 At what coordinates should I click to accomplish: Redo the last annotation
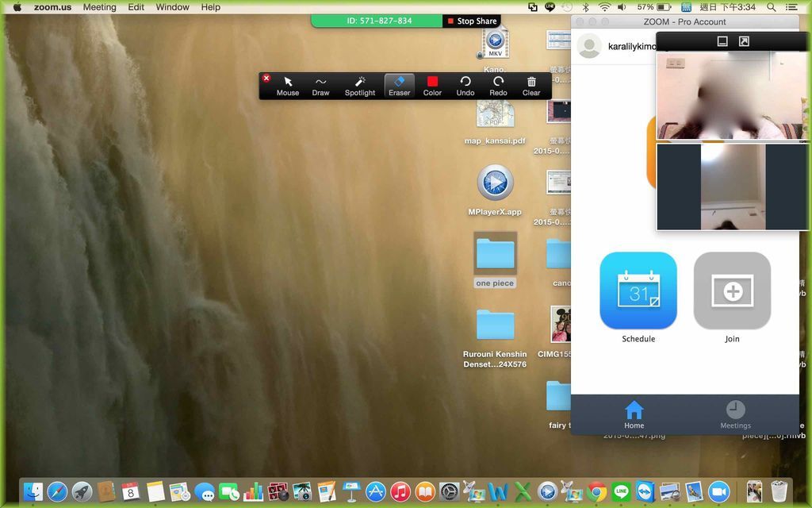(x=498, y=86)
